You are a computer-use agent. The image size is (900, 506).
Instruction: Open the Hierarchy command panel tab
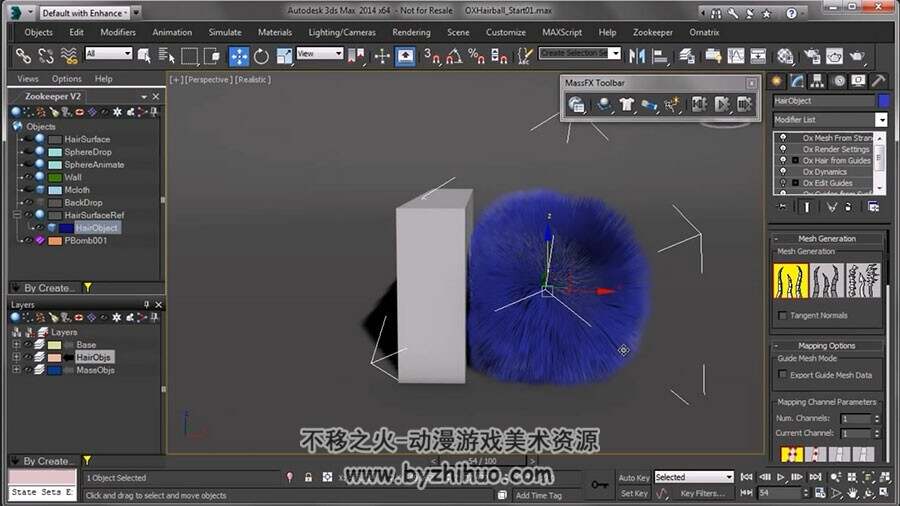pyautogui.click(x=817, y=81)
